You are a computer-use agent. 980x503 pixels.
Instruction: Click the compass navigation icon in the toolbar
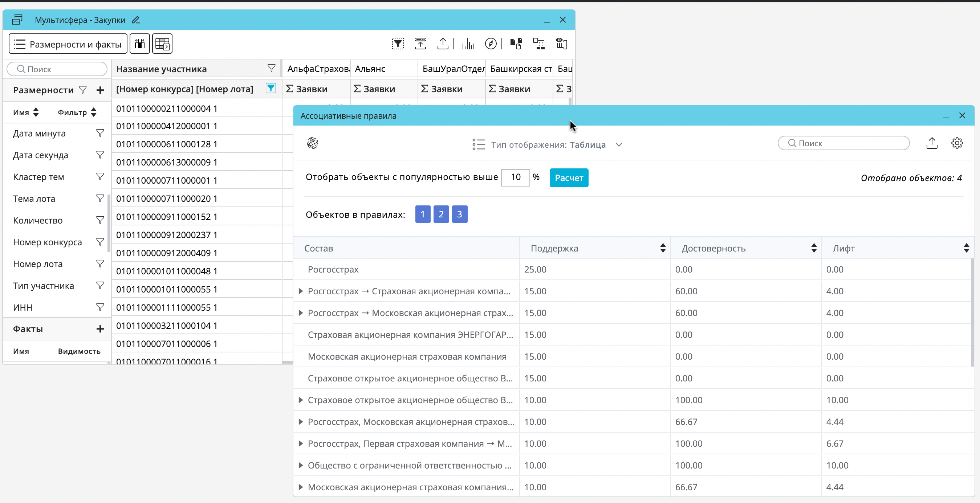pyautogui.click(x=491, y=44)
